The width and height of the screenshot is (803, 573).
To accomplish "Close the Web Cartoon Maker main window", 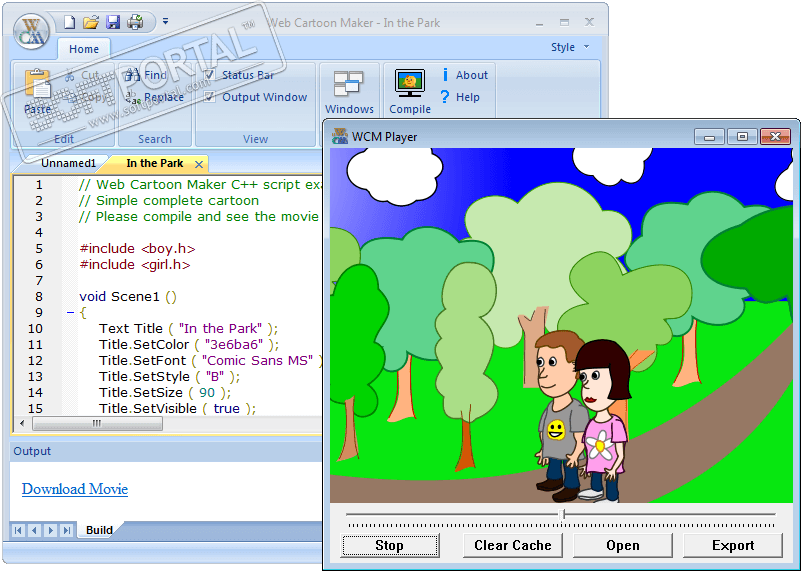I will [589, 23].
